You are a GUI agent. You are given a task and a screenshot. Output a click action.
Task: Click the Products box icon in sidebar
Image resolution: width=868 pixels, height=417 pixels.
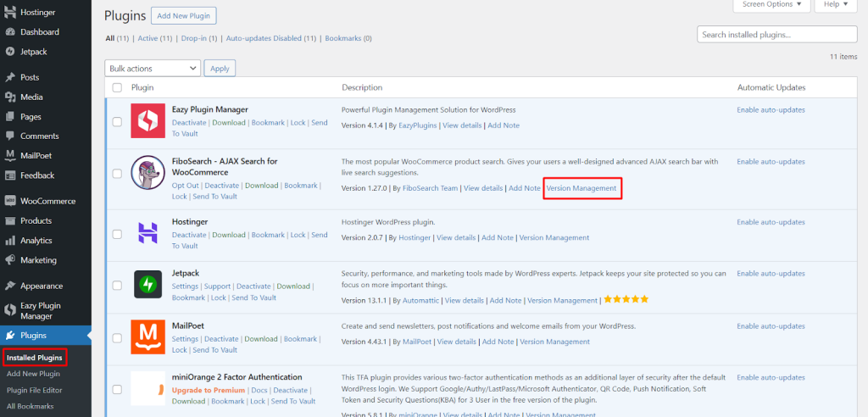[x=9, y=221]
